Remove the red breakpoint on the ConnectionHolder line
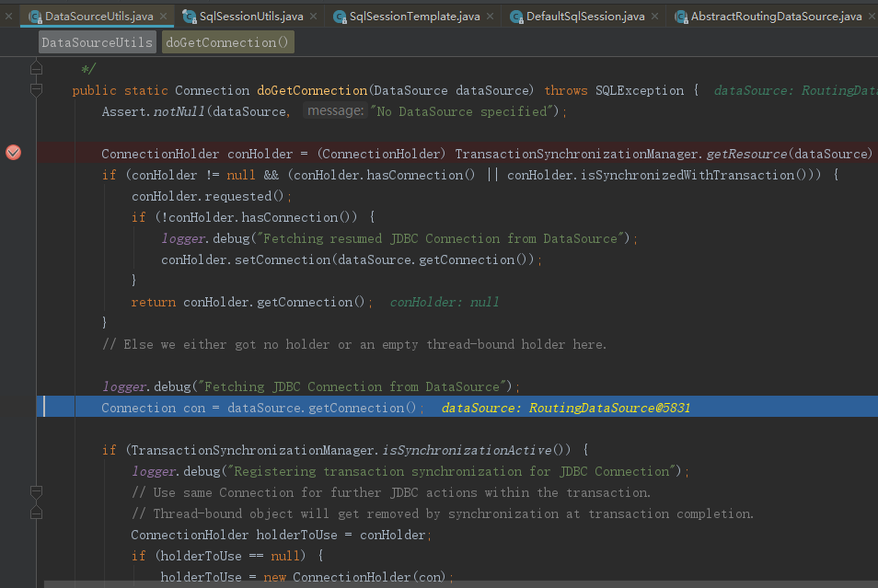 pyautogui.click(x=13, y=153)
